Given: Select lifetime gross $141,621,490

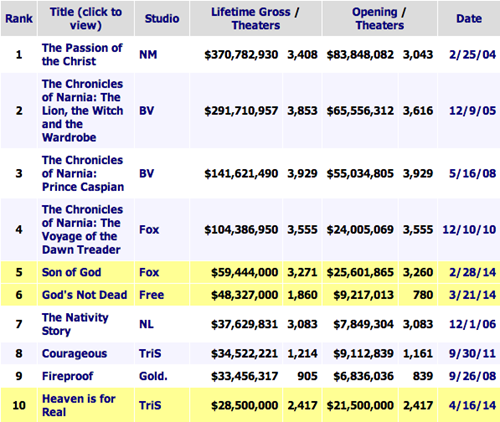Looking at the screenshot, I should [241, 173].
